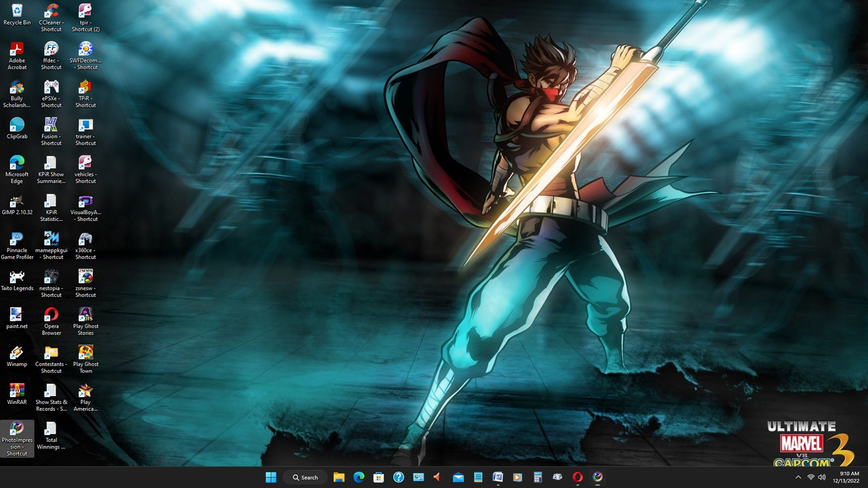Screen dimensions: 868x488
Task: Select the vehicles shortcut icon
Action: [x=85, y=169]
